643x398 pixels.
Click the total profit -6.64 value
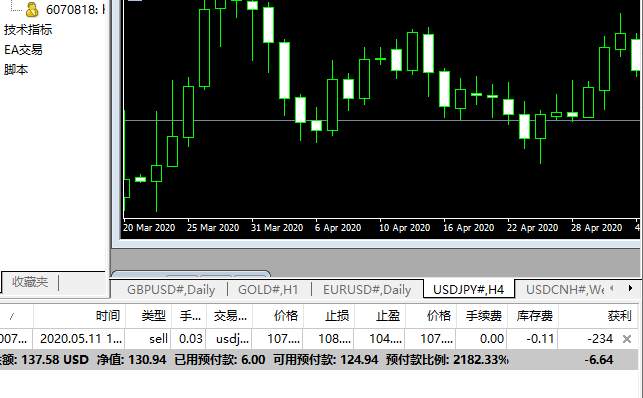[x=599, y=359]
